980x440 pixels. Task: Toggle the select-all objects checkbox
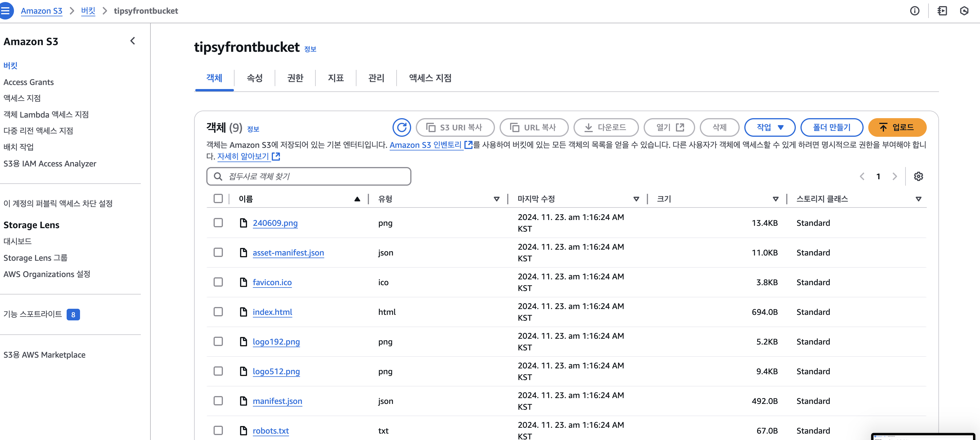218,198
